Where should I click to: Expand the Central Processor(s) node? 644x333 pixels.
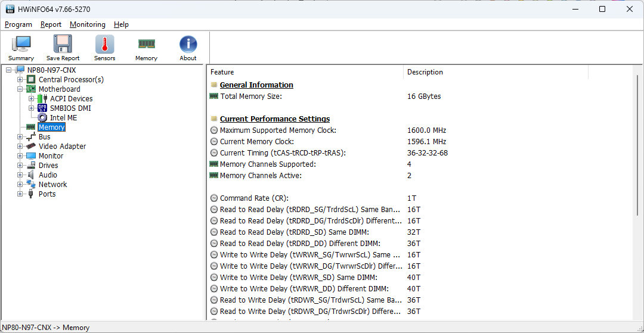pos(20,80)
